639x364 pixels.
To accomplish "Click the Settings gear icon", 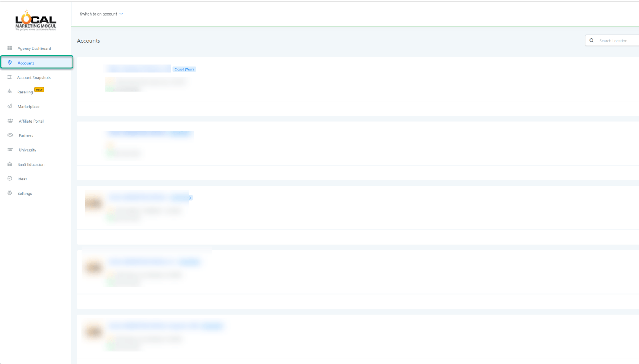I will click(10, 193).
